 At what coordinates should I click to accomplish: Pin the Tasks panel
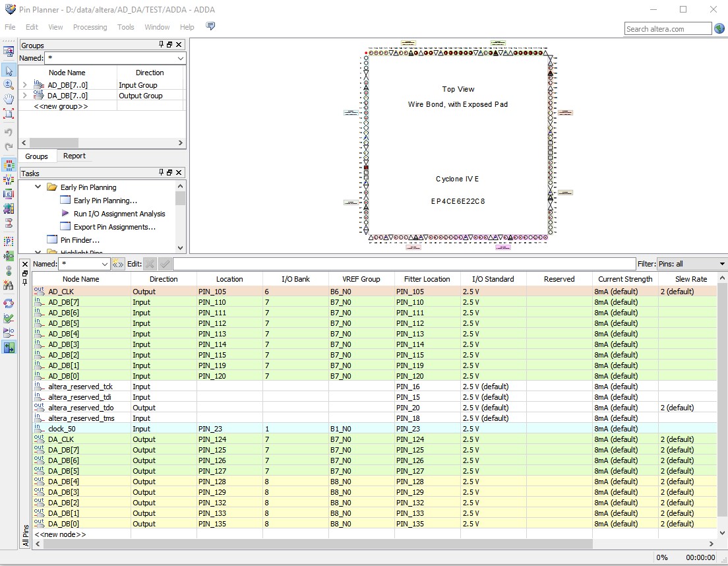point(161,172)
